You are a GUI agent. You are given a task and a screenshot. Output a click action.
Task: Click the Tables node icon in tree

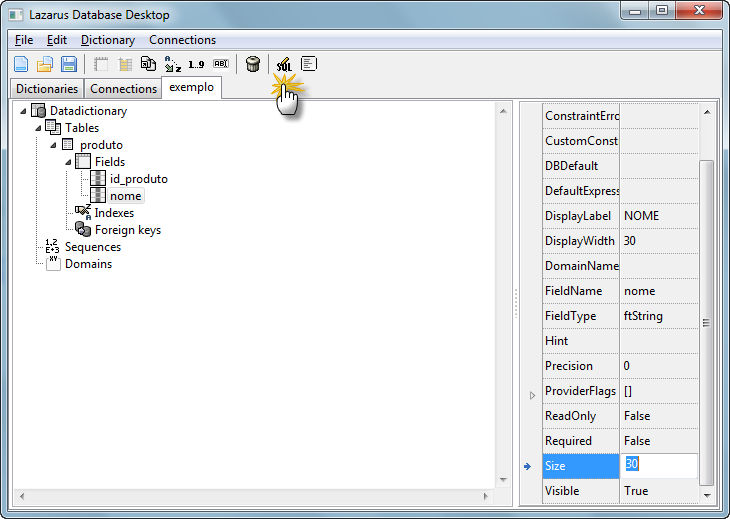pos(53,128)
